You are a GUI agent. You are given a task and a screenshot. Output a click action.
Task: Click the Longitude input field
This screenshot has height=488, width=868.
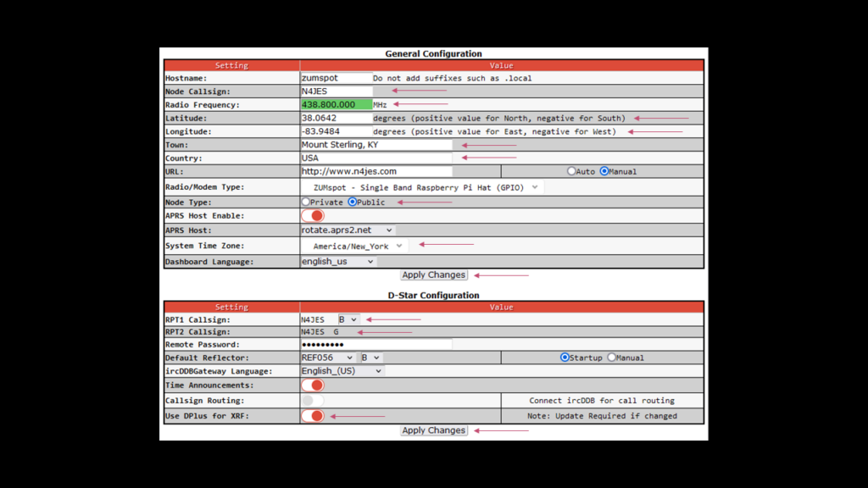coord(337,131)
